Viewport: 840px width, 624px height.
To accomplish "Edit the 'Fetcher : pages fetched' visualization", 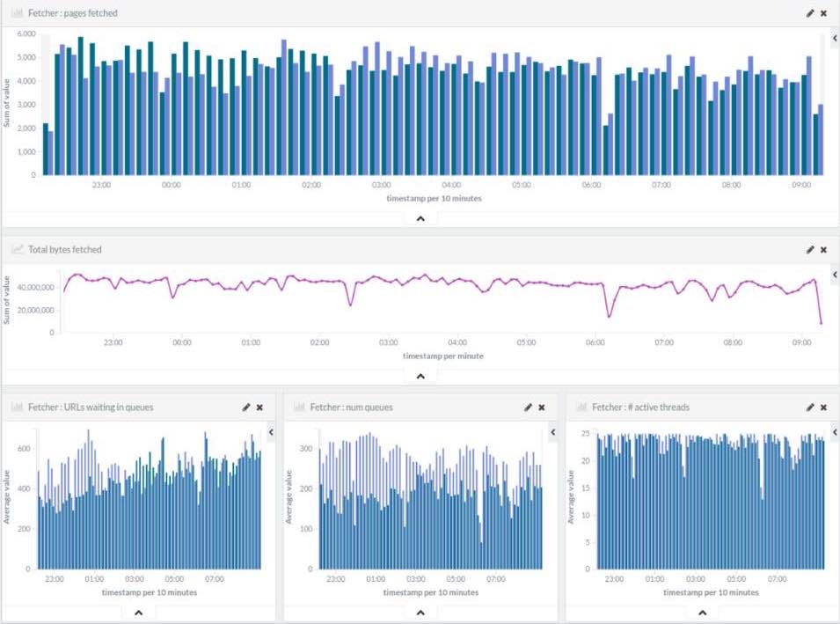I will [x=810, y=13].
